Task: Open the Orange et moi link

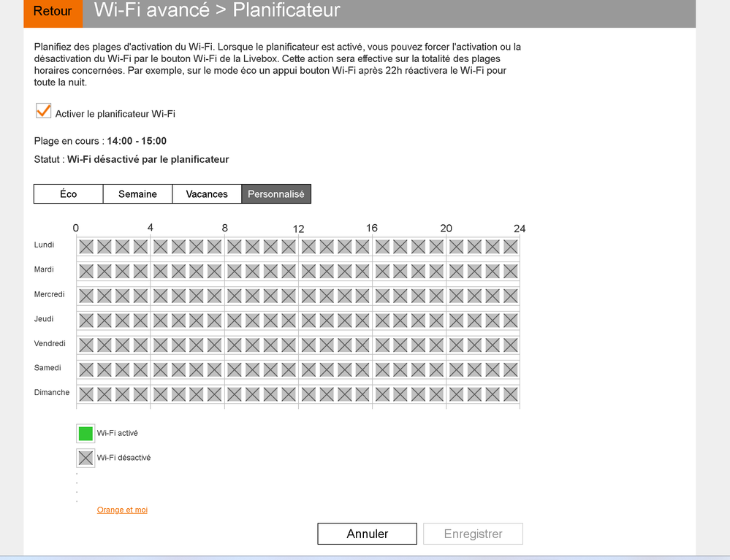Action: (122, 510)
